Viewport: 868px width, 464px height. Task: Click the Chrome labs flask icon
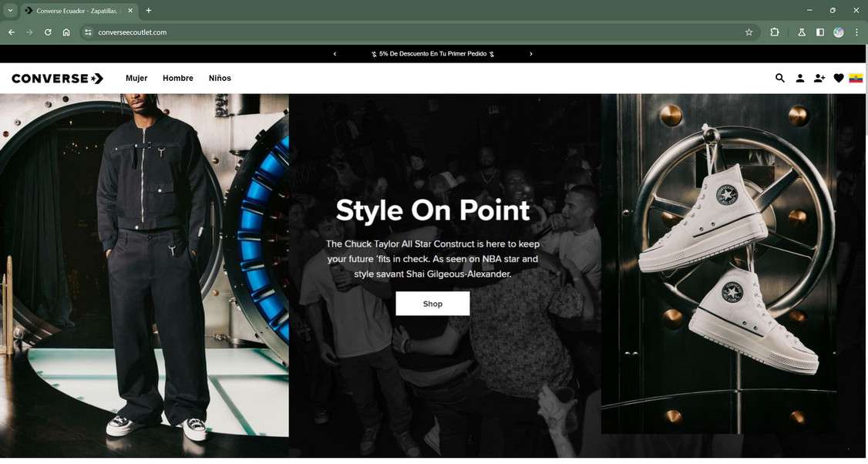(802, 32)
